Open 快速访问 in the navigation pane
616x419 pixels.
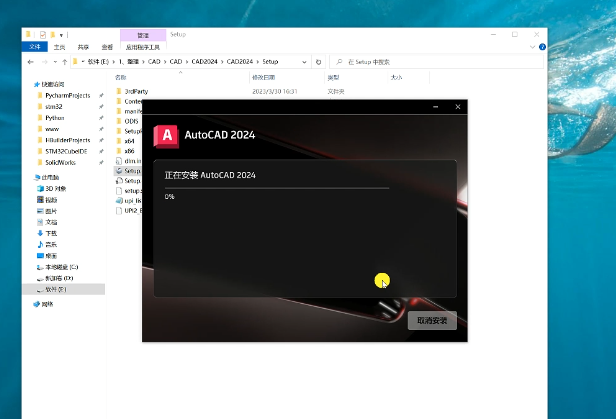(x=53, y=84)
